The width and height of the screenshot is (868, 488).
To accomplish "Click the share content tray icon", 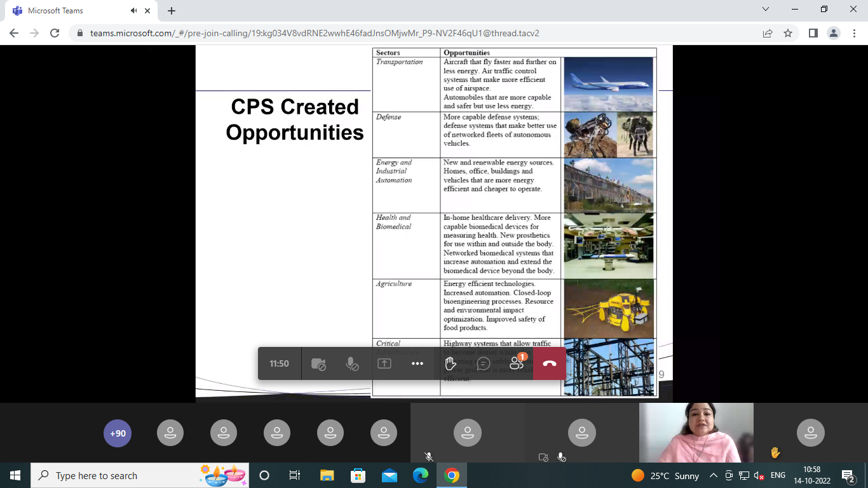I will 384,363.
